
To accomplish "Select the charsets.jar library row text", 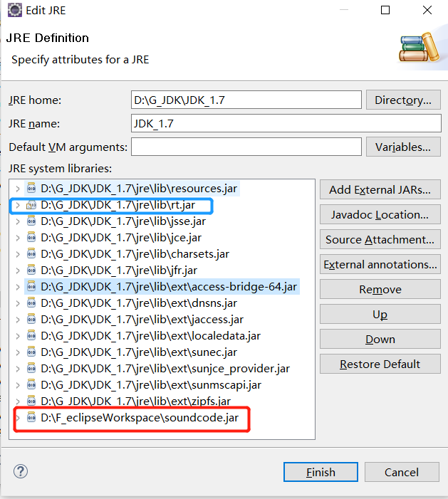I will click(x=135, y=254).
